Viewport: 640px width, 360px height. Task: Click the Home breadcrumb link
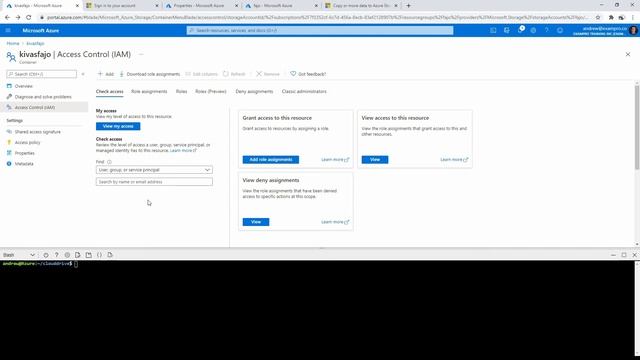[13, 43]
